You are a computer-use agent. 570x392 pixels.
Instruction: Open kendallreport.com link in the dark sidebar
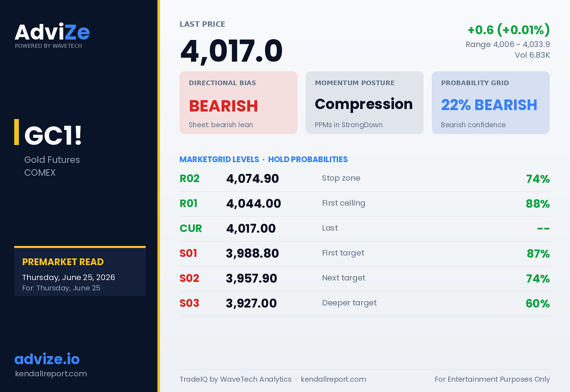pyautogui.click(x=51, y=374)
